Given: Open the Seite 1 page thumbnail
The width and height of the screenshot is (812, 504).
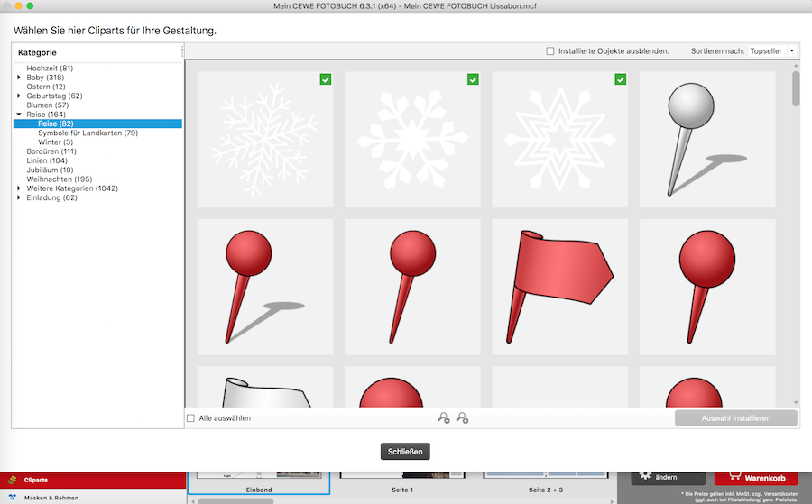Looking at the screenshot, I should [x=402, y=482].
